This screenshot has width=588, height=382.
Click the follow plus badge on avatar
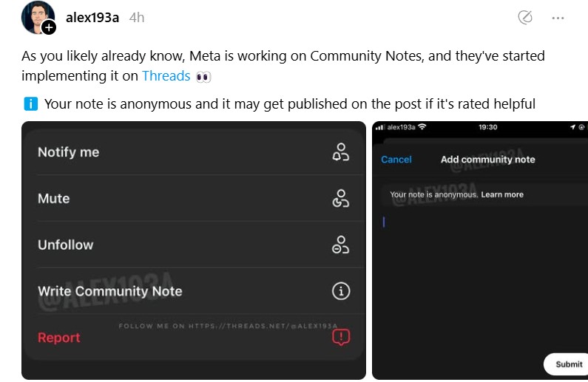(x=49, y=27)
